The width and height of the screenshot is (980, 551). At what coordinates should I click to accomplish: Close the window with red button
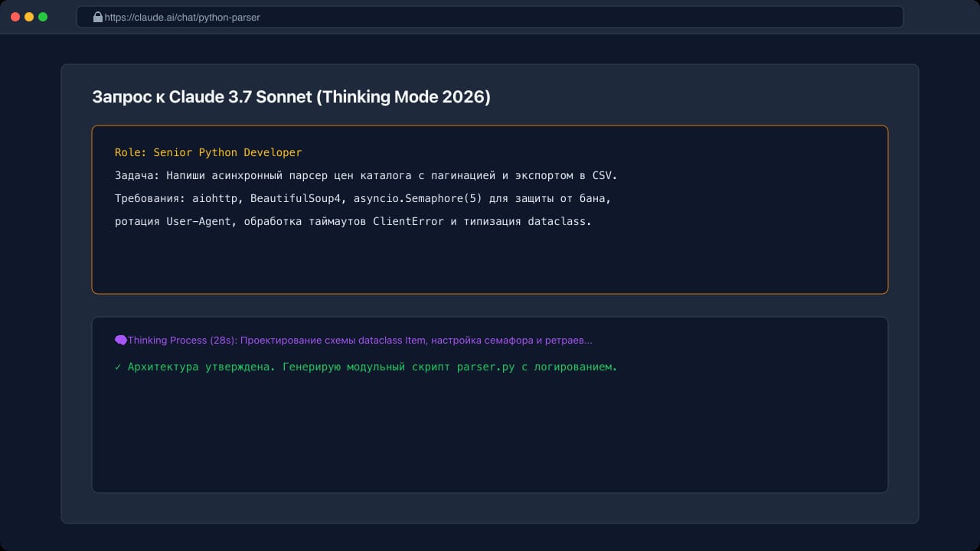15,17
